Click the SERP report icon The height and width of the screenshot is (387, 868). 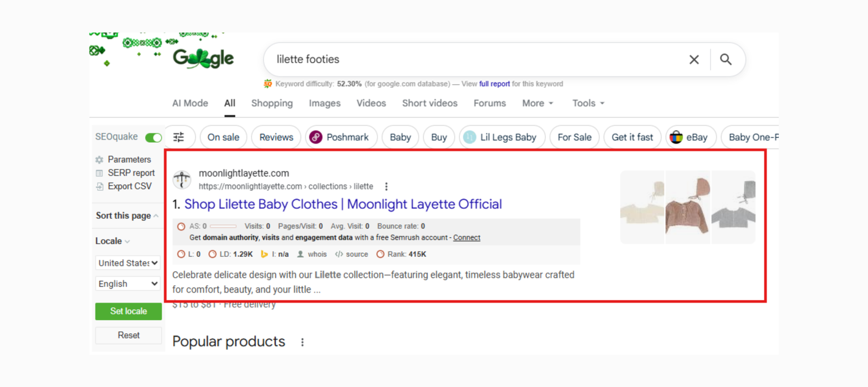pos(99,173)
